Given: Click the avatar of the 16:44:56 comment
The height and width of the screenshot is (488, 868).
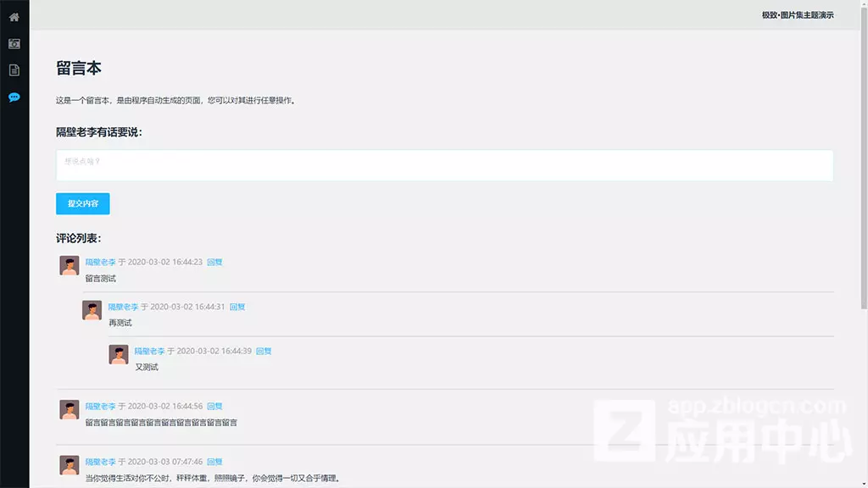Looking at the screenshot, I should pyautogui.click(x=70, y=409).
